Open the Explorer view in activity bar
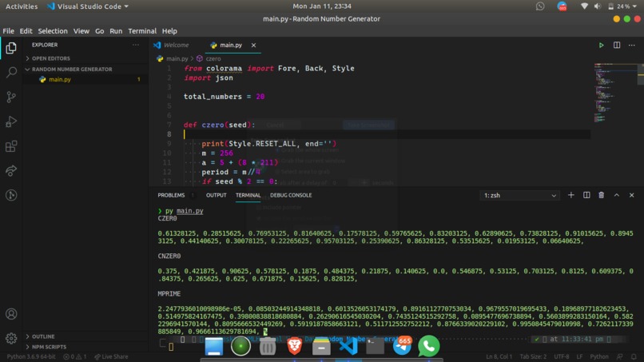The image size is (644, 362). pyautogui.click(x=11, y=48)
